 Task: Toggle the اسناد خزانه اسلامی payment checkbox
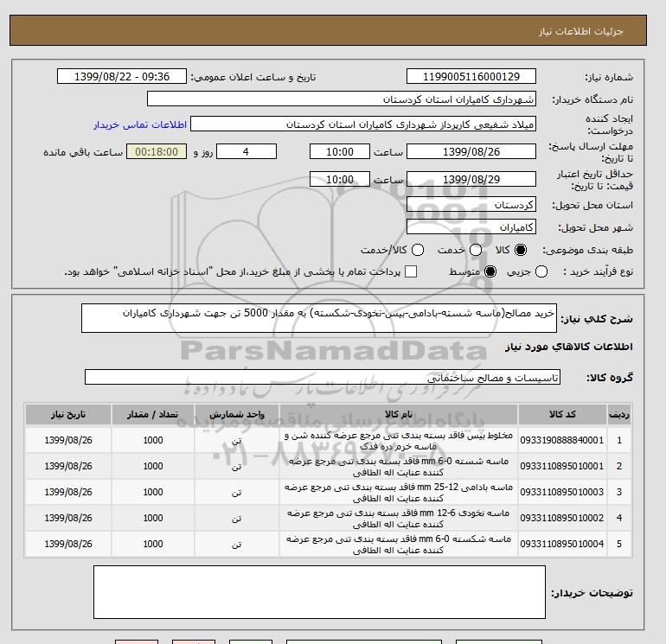click(x=411, y=271)
